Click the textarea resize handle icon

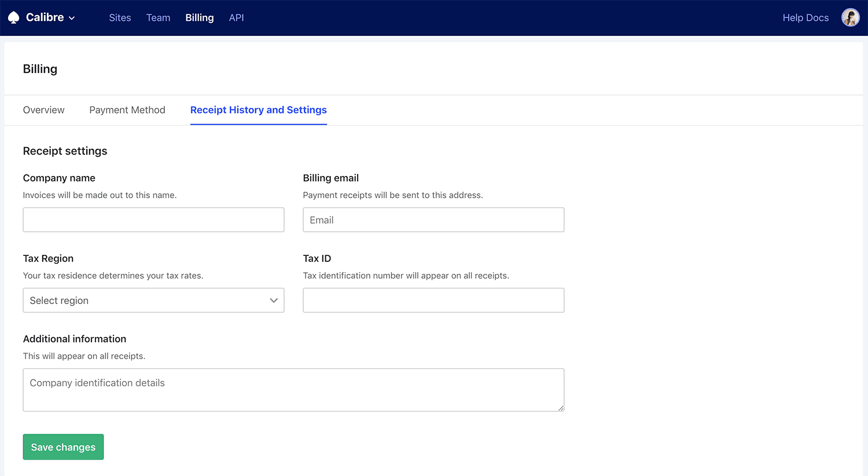tap(561, 409)
